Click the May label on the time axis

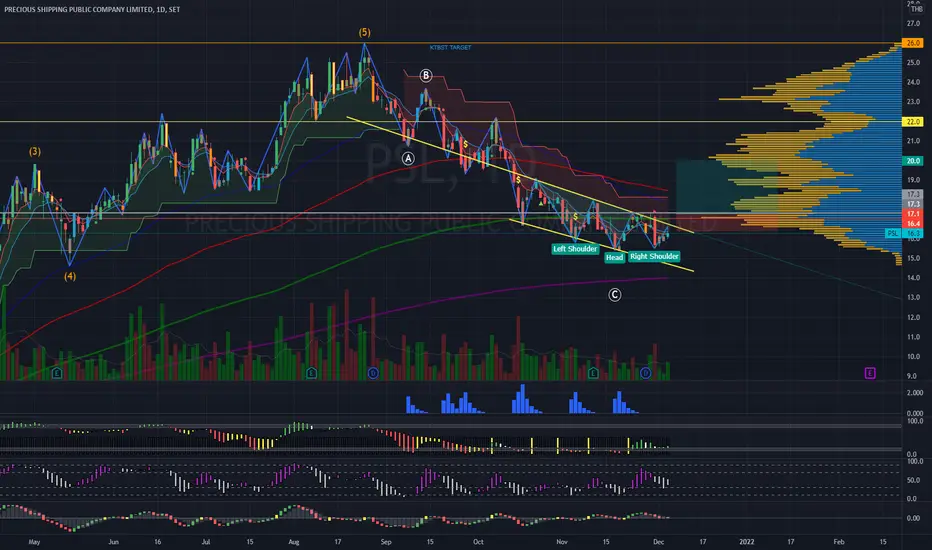[x=34, y=542]
